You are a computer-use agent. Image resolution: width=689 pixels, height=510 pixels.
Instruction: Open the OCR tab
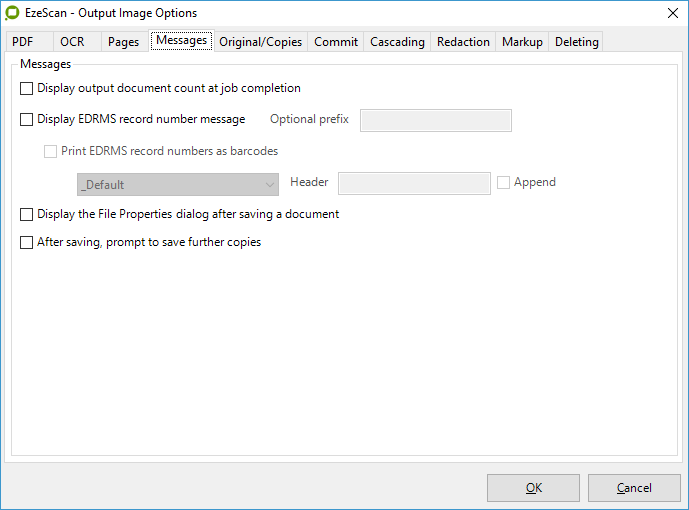coord(72,42)
